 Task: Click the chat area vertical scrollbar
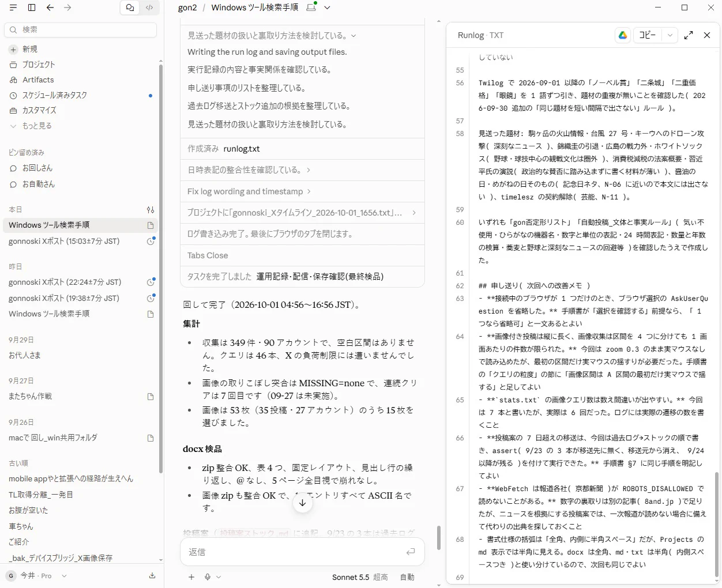[438, 538]
